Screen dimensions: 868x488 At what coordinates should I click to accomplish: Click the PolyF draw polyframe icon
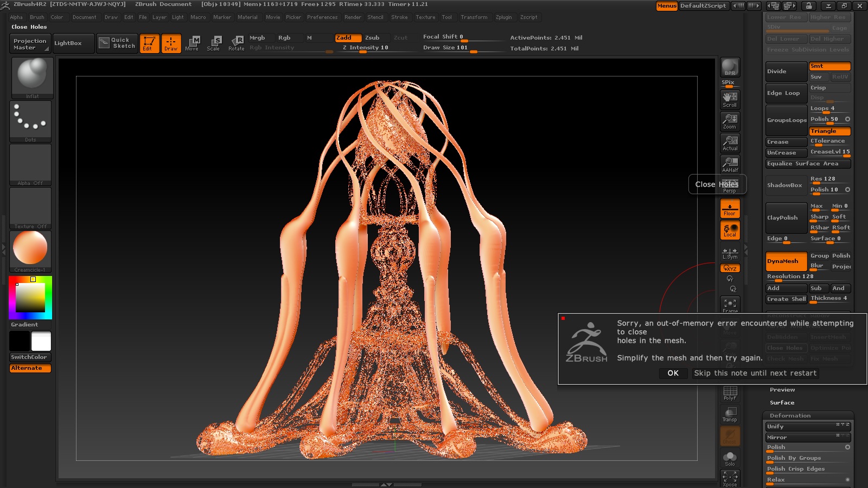(730, 393)
